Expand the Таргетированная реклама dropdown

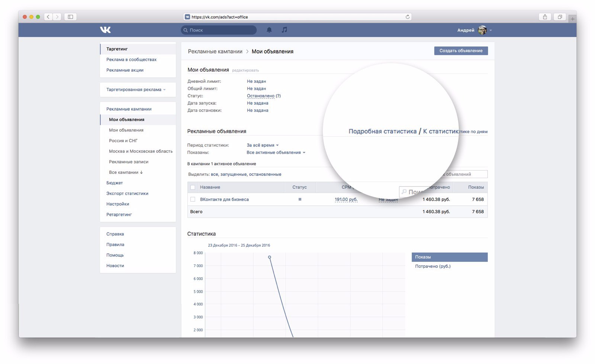tap(136, 90)
